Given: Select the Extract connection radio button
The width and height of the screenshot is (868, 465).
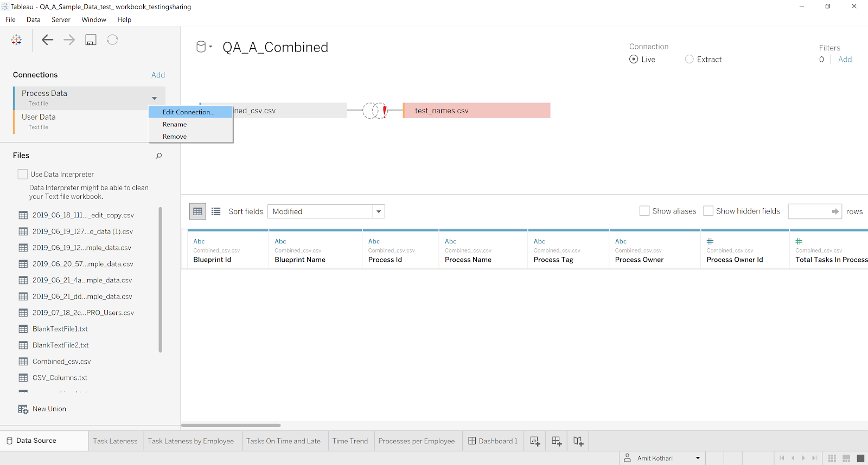Looking at the screenshot, I should click(x=689, y=59).
